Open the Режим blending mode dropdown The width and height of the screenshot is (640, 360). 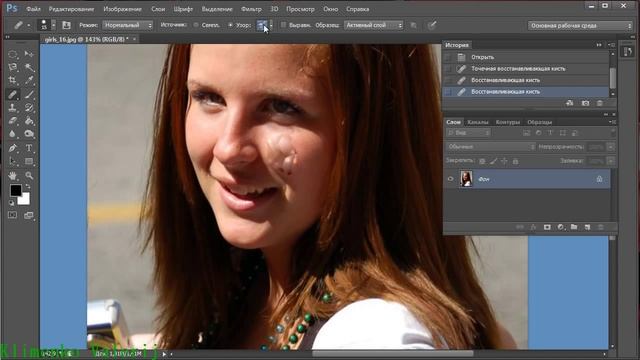127,25
